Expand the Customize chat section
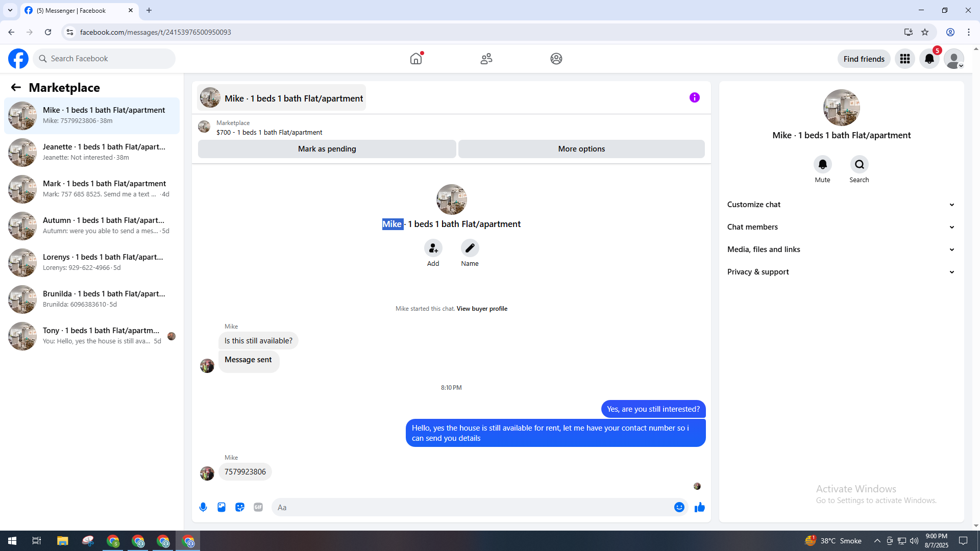This screenshot has height=551, width=980. [841, 205]
